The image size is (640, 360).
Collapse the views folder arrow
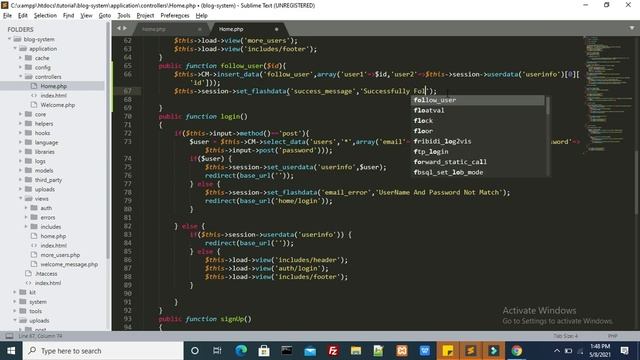tap(20, 199)
